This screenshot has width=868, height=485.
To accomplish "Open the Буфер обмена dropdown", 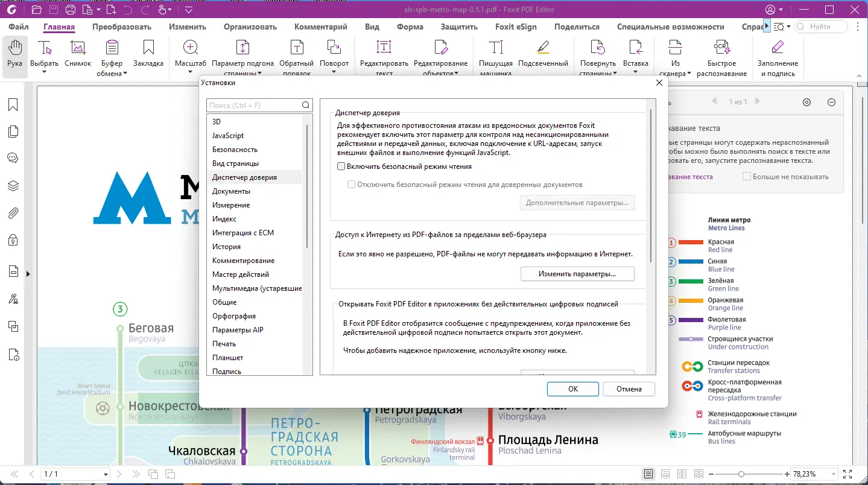I will [125, 74].
